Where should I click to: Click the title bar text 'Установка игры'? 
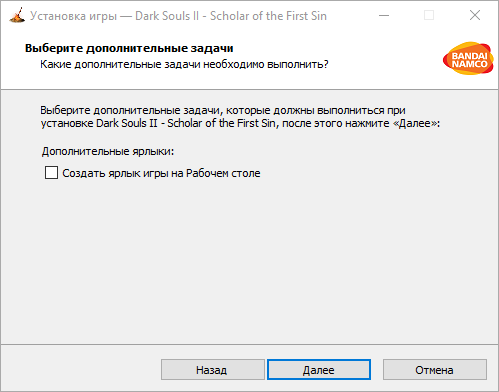[73, 16]
